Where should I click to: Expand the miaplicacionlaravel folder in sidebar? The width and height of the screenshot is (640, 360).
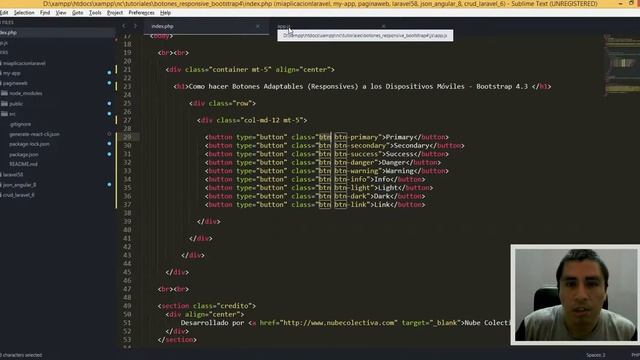pos(24,63)
